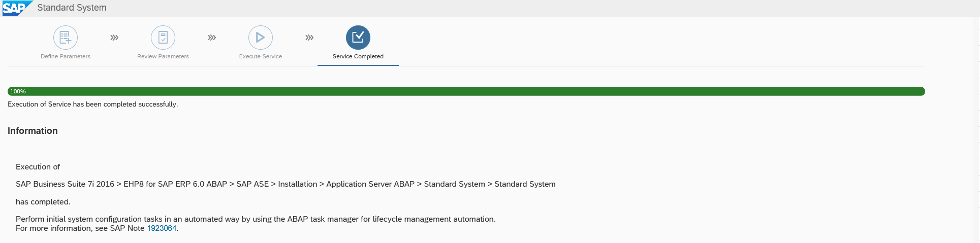Screen dimensions: 980x243
Task: Click the arrows after Execute Service
Action: coord(309,38)
